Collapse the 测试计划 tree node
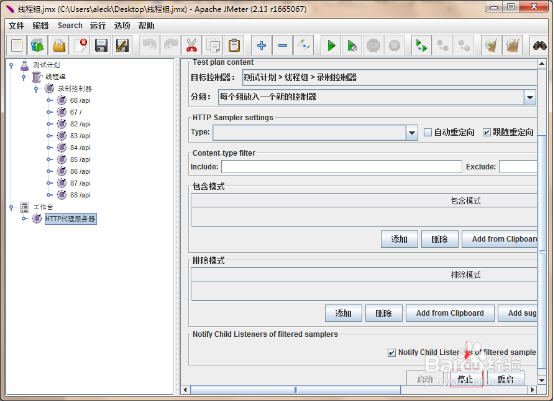The image size is (554, 401). tap(11, 65)
